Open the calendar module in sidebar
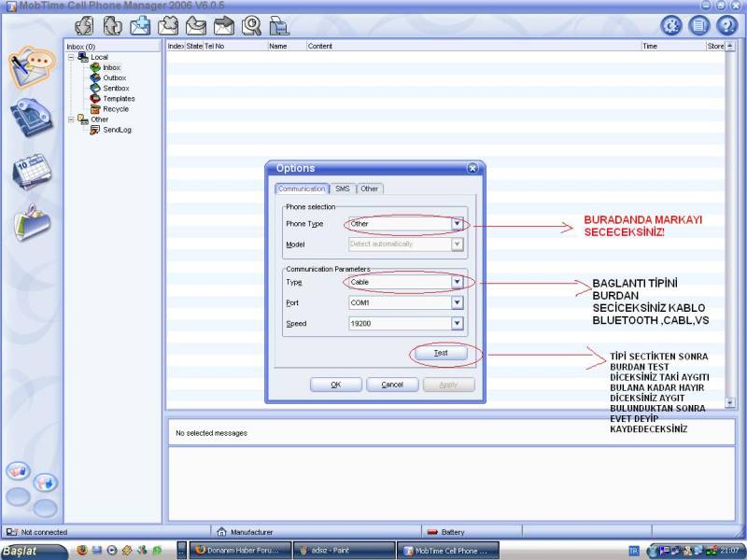 point(32,171)
